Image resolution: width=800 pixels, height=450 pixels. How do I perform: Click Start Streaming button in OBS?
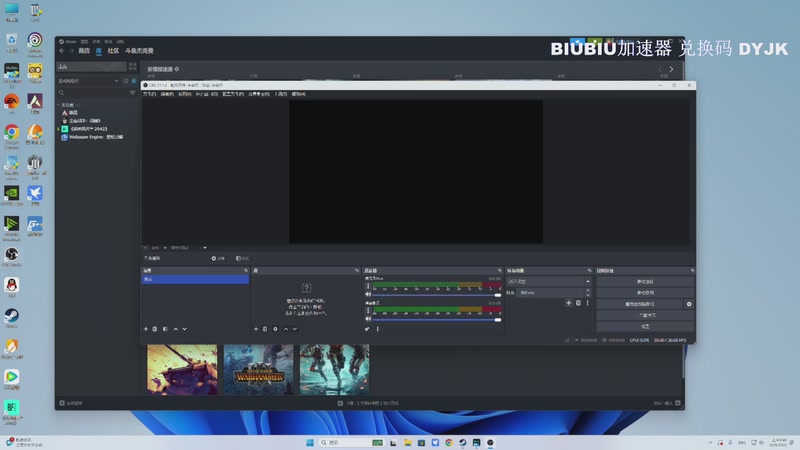point(645,282)
